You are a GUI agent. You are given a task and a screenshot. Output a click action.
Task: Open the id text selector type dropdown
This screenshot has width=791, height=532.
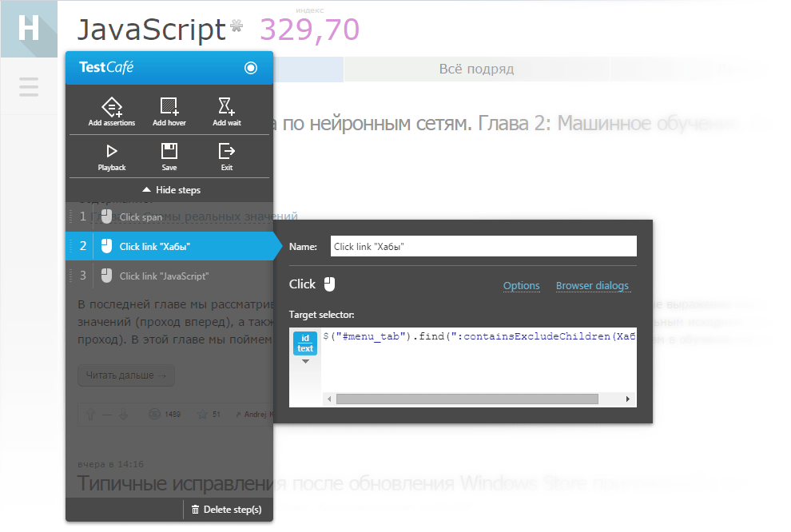click(305, 348)
